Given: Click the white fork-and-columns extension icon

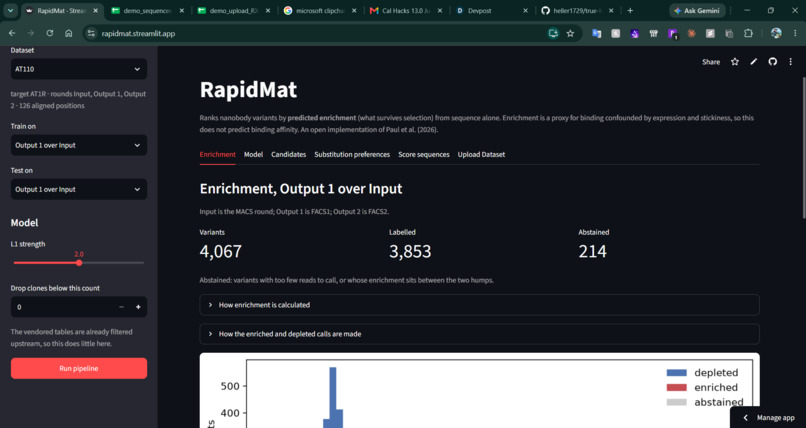Looking at the screenshot, I should coord(653,33).
